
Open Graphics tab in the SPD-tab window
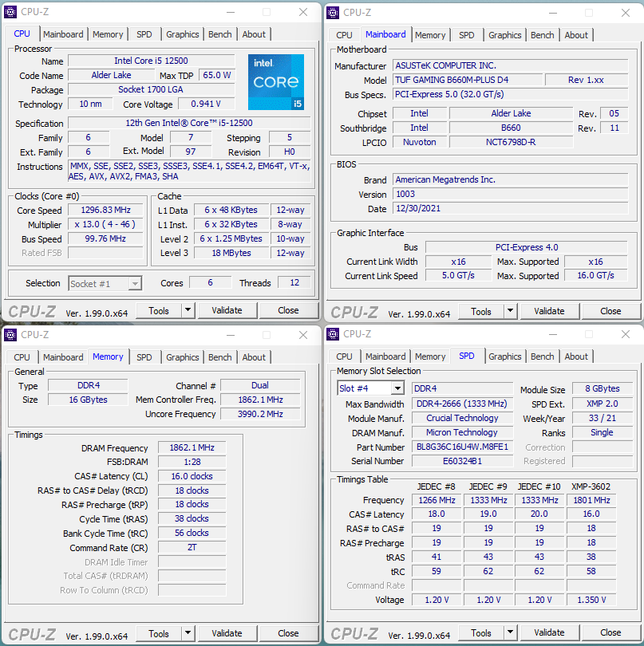tap(504, 356)
